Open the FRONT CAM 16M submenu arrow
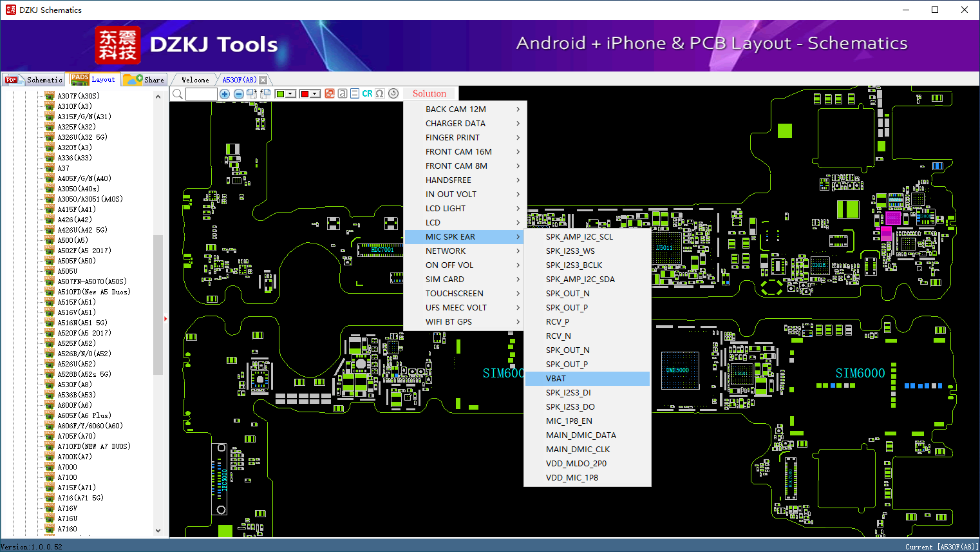This screenshot has height=552, width=980. point(518,152)
